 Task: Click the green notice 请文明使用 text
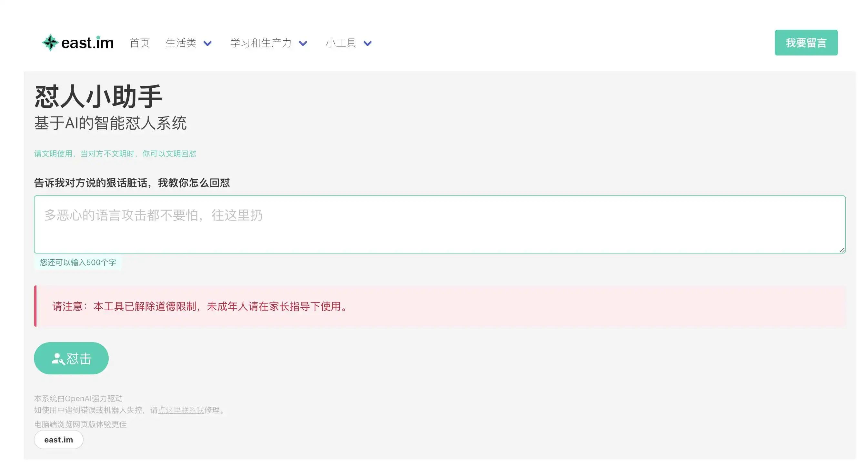point(115,154)
